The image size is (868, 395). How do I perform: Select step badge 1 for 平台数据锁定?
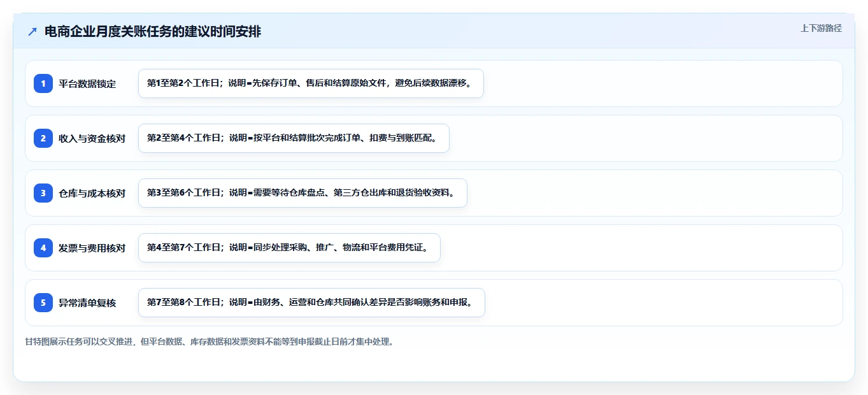43,83
